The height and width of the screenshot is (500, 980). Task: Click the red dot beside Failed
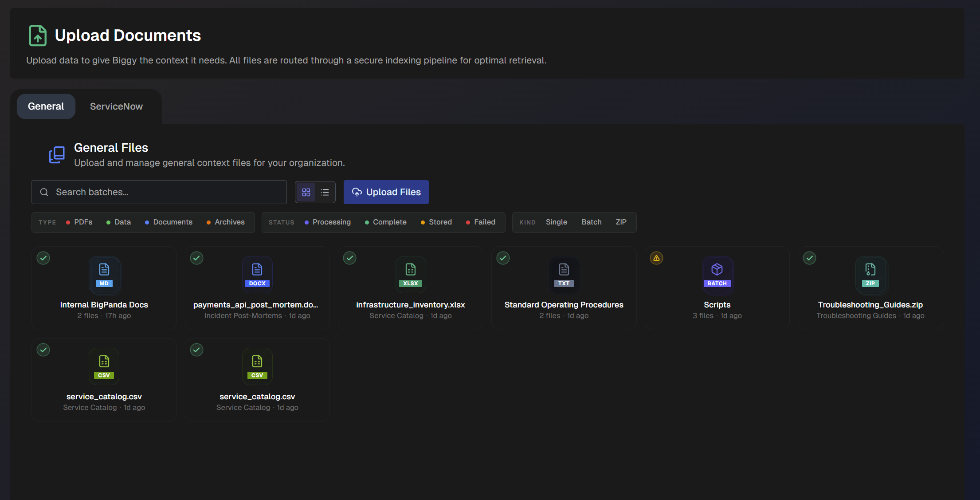coord(468,222)
